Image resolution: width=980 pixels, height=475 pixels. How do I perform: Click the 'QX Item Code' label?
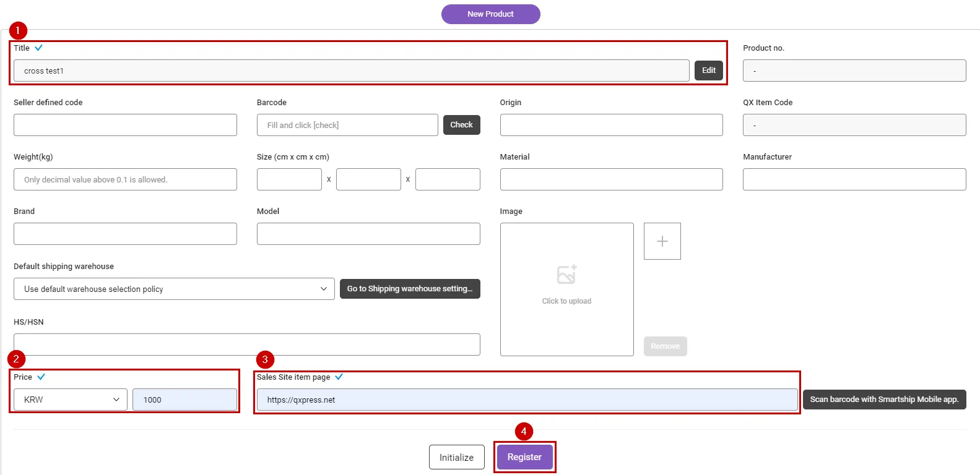pyautogui.click(x=768, y=103)
